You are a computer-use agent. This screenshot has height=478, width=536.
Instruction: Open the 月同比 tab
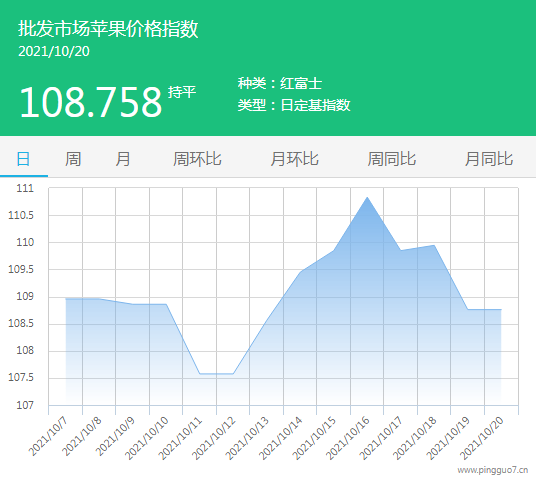click(x=488, y=159)
